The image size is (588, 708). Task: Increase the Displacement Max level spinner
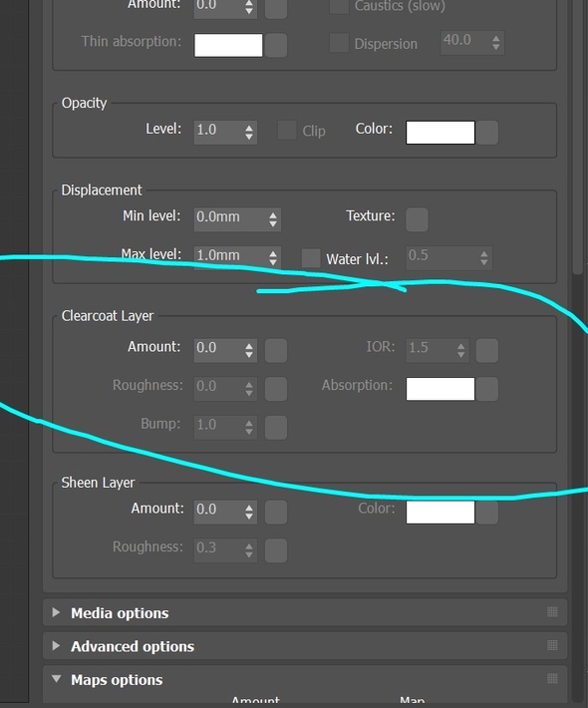(x=272, y=253)
